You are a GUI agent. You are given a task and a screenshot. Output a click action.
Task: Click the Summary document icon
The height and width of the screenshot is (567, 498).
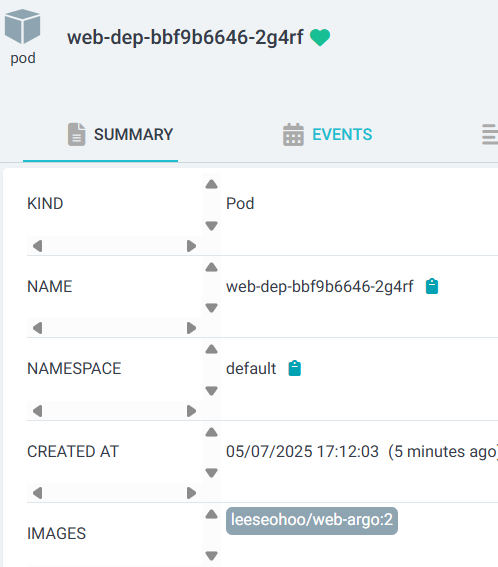pos(77,135)
